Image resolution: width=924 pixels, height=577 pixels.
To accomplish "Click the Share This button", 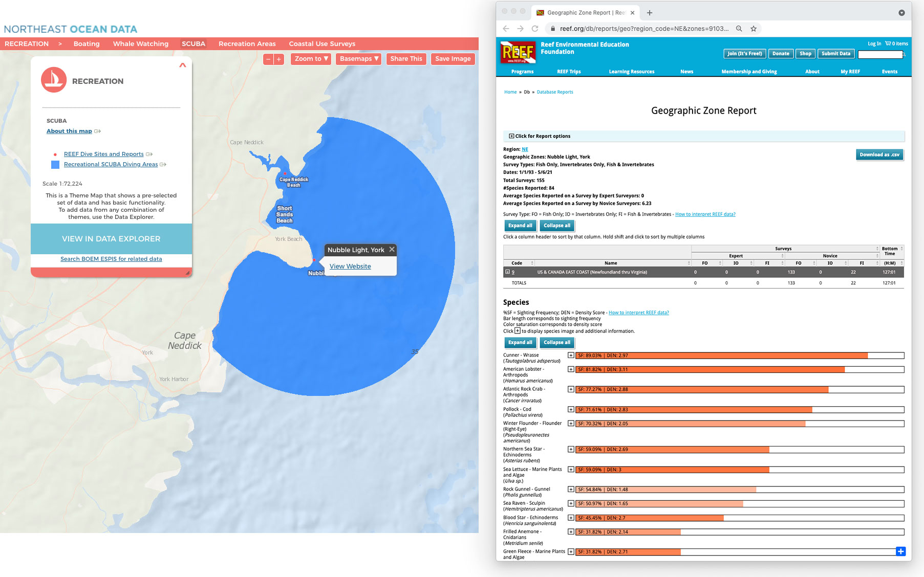I will 406,59.
